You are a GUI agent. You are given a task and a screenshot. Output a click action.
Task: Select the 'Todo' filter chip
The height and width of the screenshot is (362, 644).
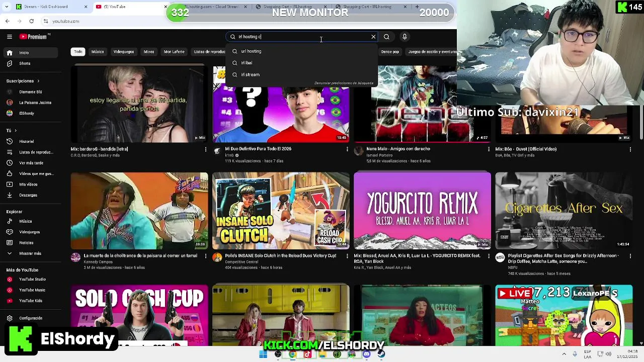point(78,52)
